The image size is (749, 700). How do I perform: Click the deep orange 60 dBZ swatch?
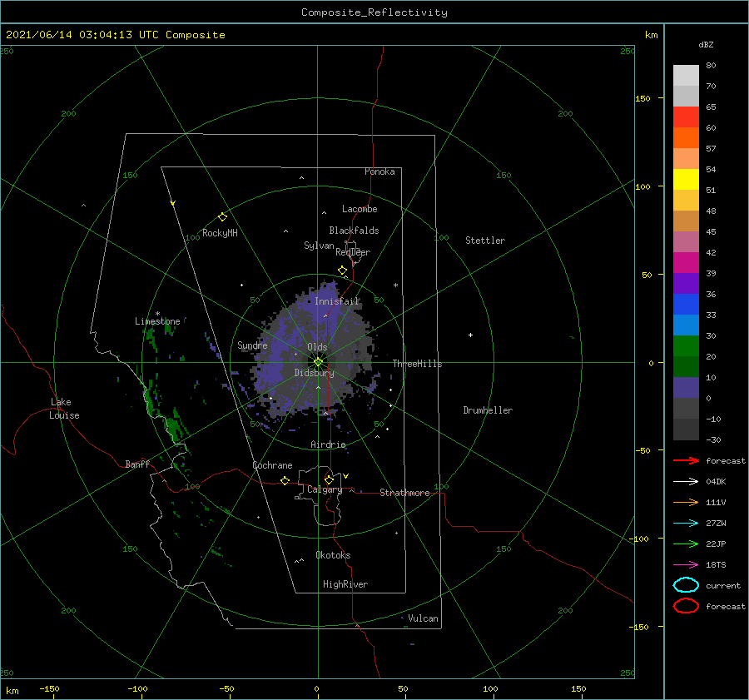pyautogui.click(x=686, y=137)
